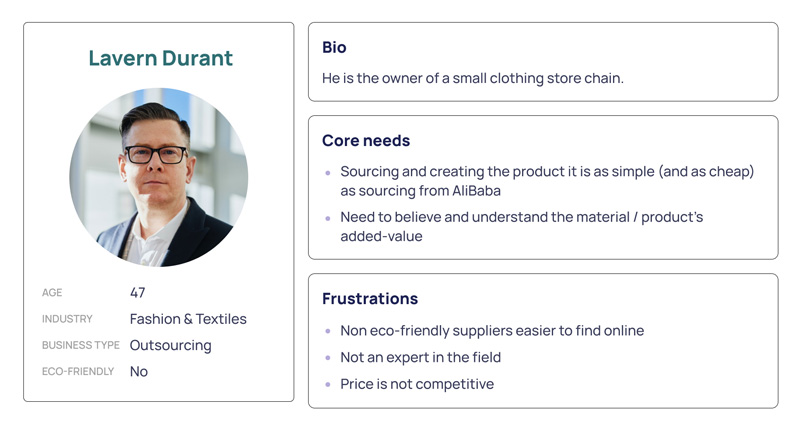Screen dimensions: 800x430
Task: Click the INDUSTRY label
Action: click(67, 319)
